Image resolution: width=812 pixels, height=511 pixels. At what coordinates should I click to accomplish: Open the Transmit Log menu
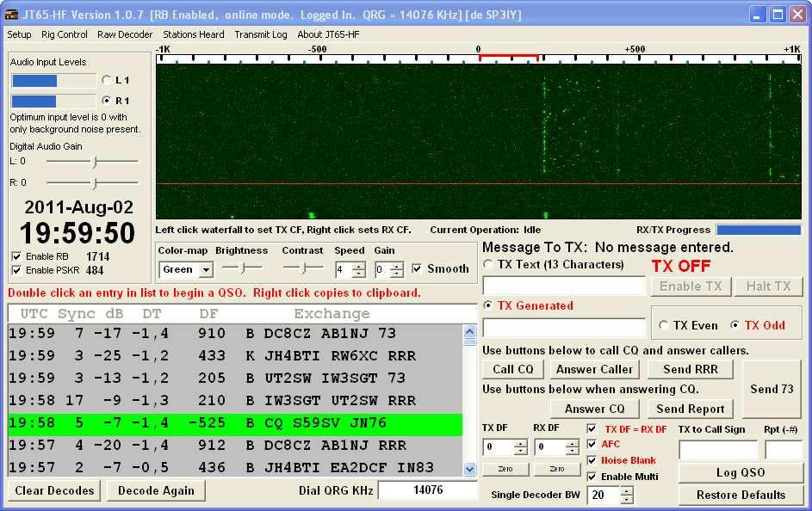261,34
